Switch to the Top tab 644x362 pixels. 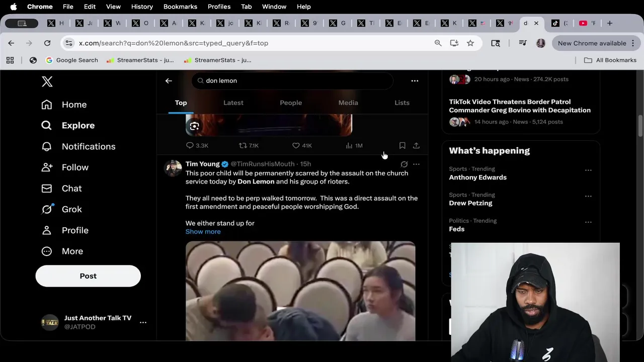coord(181,103)
